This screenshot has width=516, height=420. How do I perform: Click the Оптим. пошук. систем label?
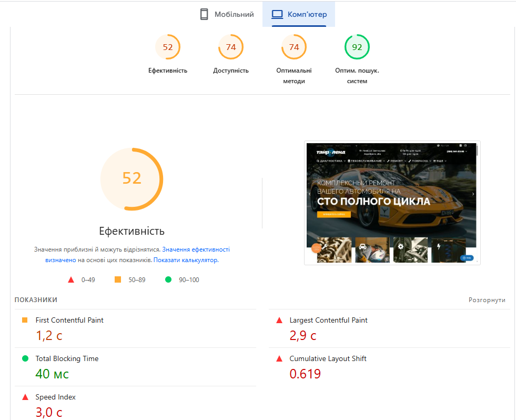[x=357, y=76]
